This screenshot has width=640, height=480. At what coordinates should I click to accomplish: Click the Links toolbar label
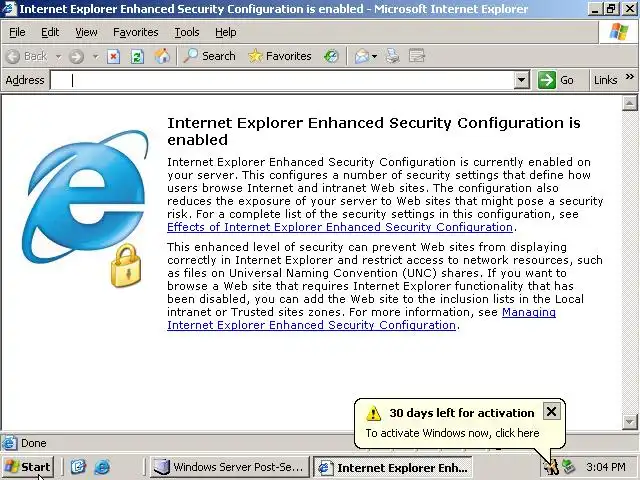[605, 80]
